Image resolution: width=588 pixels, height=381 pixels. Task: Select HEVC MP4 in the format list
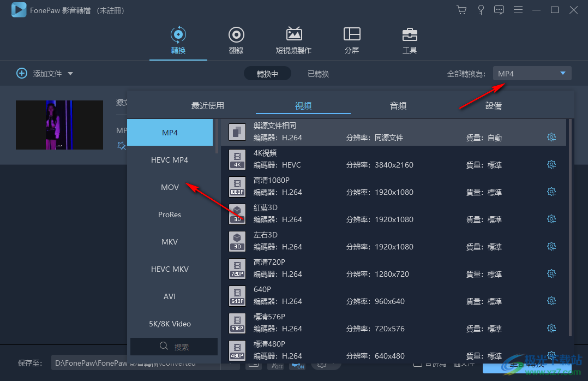[x=170, y=160]
